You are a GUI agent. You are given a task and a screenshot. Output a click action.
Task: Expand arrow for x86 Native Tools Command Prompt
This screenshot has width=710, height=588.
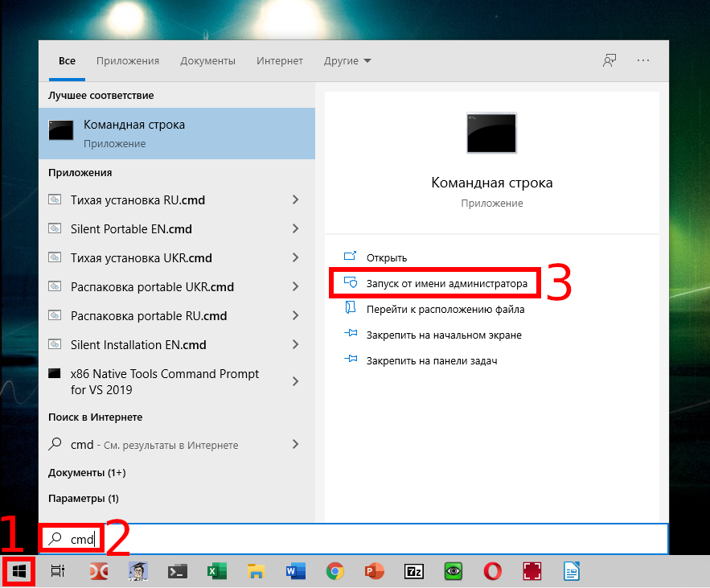click(296, 381)
